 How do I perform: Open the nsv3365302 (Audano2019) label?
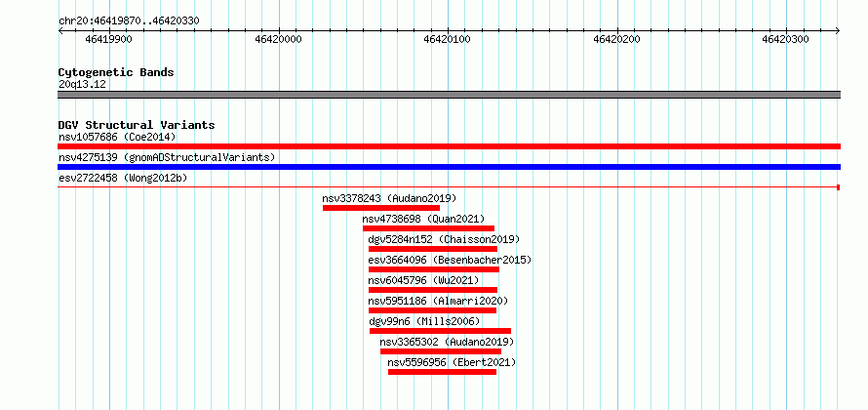447,342
